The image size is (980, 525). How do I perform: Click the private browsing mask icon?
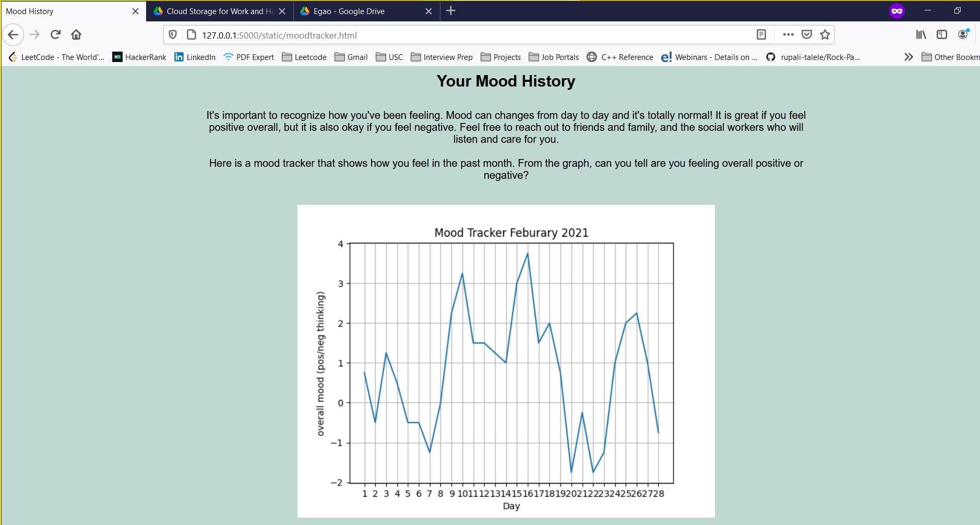pyautogui.click(x=897, y=11)
